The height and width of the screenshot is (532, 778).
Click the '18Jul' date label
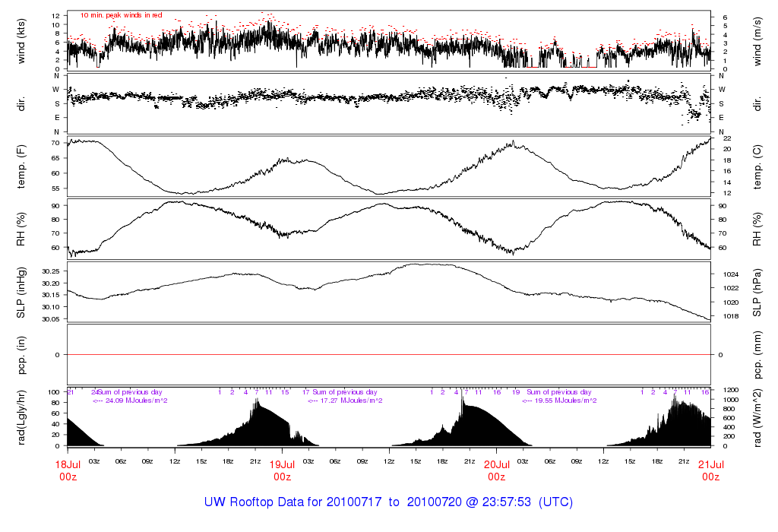coord(68,465)
